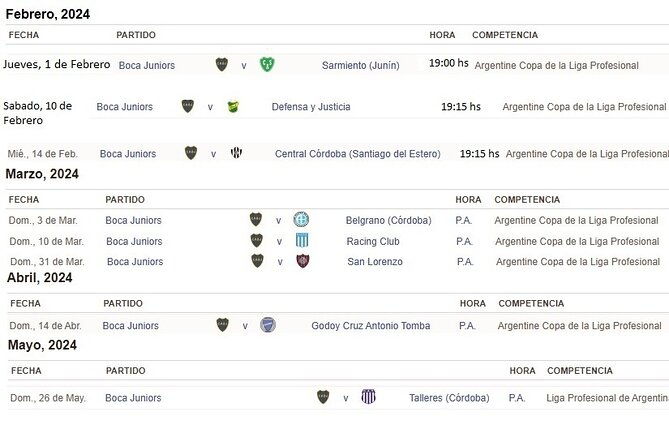Click Central Córdoba striped crest icon
This screenshot has width=669, height=446.
tap(237, 154)
